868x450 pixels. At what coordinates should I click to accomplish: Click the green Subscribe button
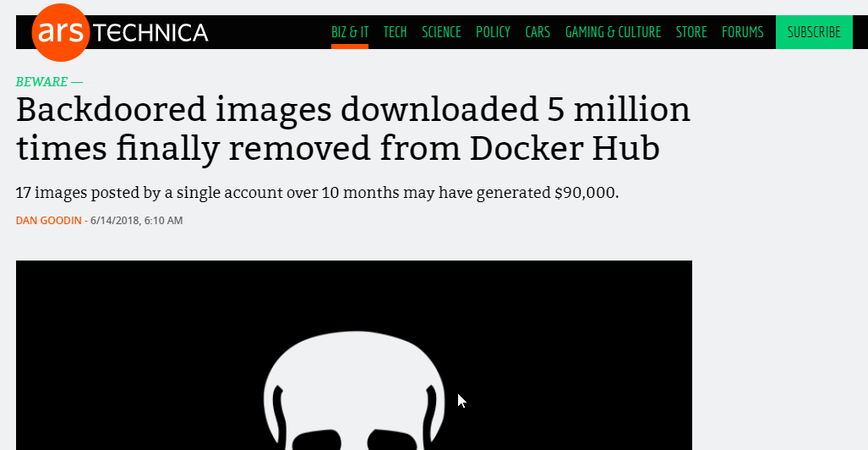814,32
